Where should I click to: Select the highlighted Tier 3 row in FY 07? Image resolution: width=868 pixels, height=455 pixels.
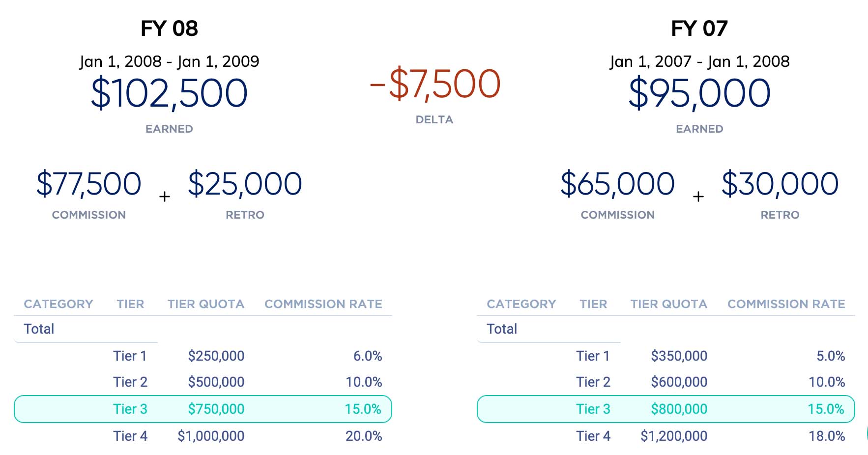[x=665, y=409]
